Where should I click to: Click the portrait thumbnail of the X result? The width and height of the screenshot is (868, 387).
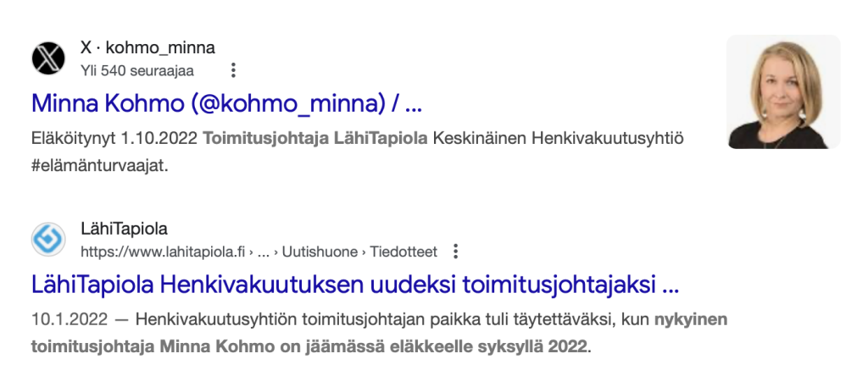(783, 91)
